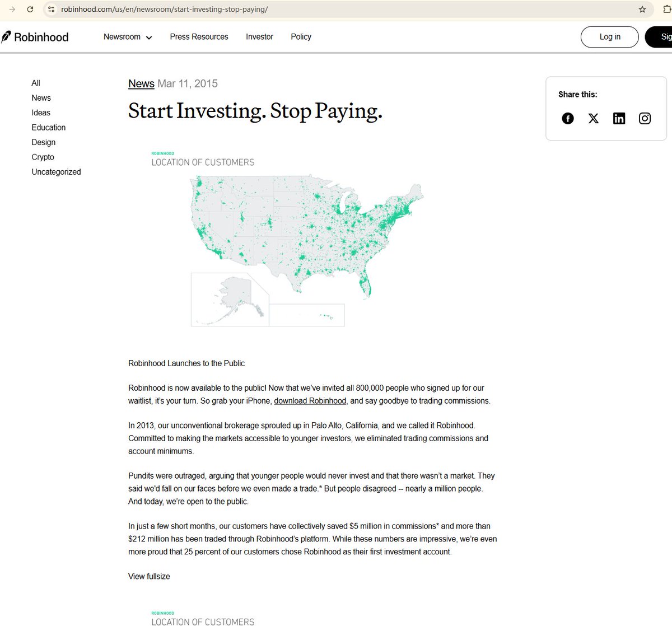Click the View fullsize text
The height and width of the screenshot is (626, 672).
149,576
